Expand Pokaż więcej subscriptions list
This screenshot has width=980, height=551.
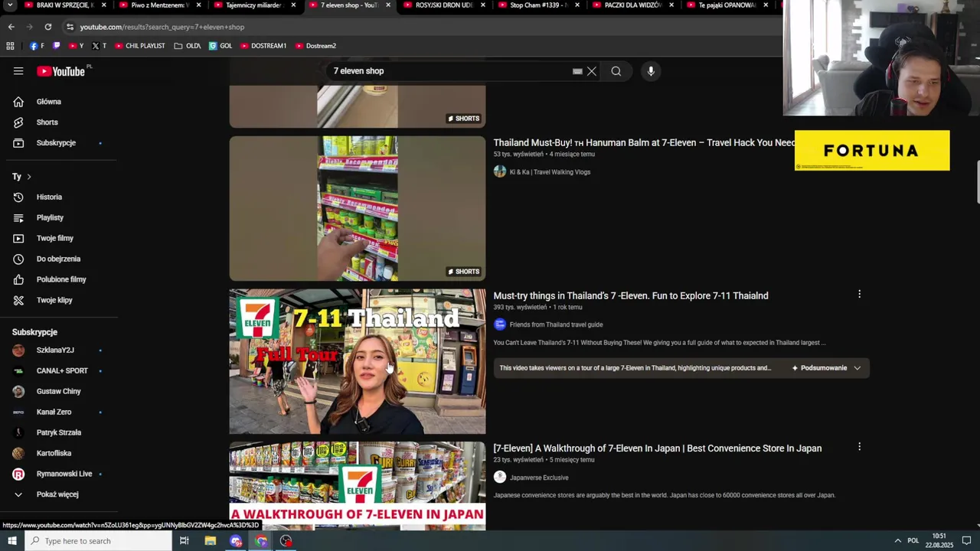click(58, 495)
